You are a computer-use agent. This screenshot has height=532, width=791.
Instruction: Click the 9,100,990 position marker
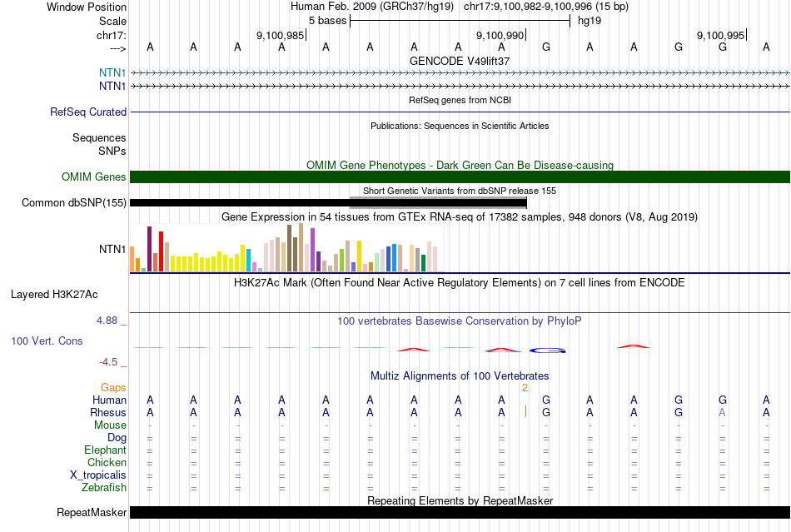coord(500,35)
